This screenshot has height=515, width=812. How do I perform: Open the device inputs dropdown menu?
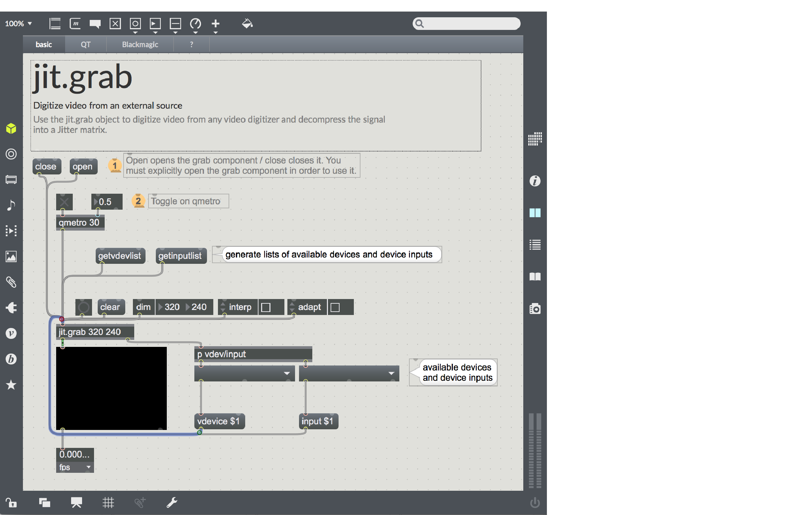point(349,373)
